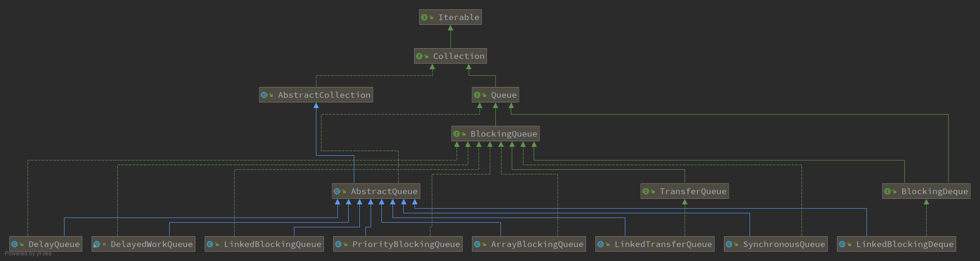Click the visibility marker on Iterable node
The height and width of the screenshot is (261, 980).
432,18
